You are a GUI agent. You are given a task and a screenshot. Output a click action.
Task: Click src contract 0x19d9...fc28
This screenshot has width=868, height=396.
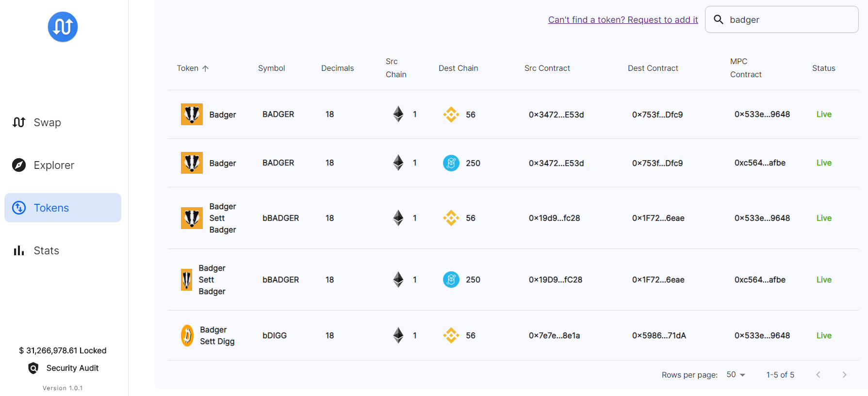pyautogui.click(x=555, y=218)
